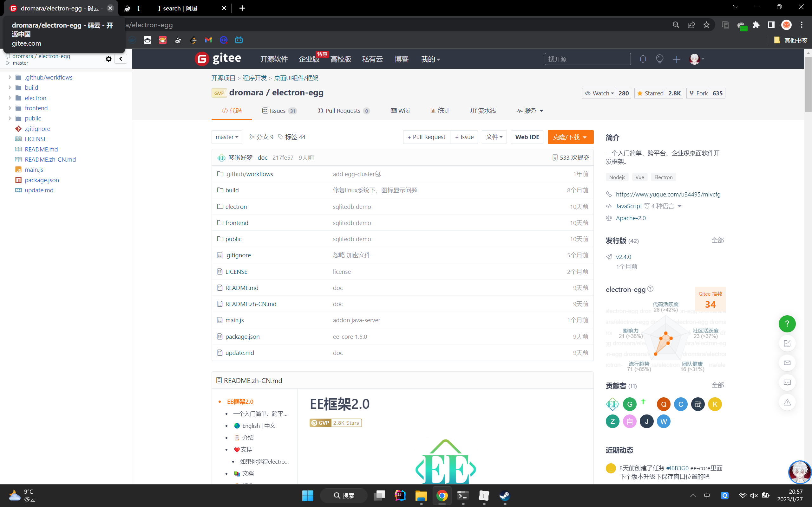This screenshot has width=812, height=507.
Task: Bookmark this page with star icon
Action: point(706,25)
